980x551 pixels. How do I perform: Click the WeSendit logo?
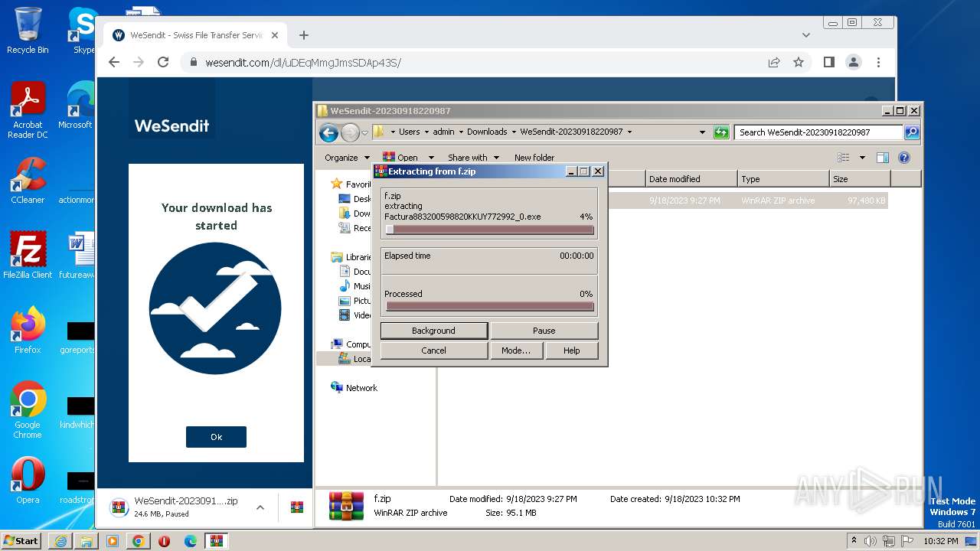pos(171,126)
